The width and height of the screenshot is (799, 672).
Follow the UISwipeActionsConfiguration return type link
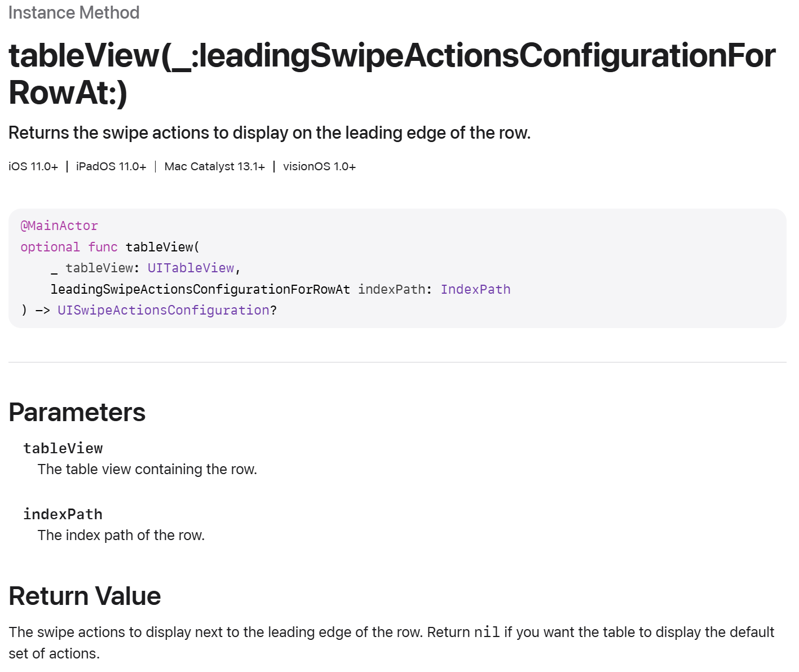[x=164, y=310]
